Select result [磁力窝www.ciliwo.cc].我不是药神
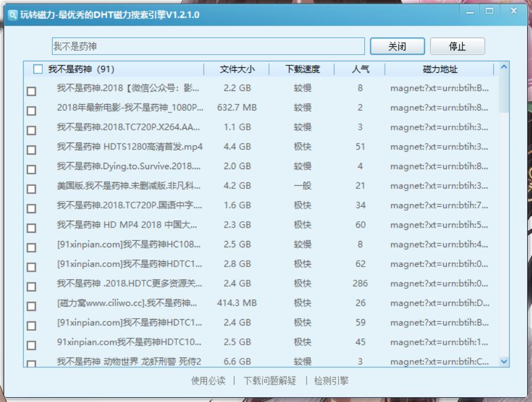This screenshot has height=402, width=532. (x=127, y=303)
